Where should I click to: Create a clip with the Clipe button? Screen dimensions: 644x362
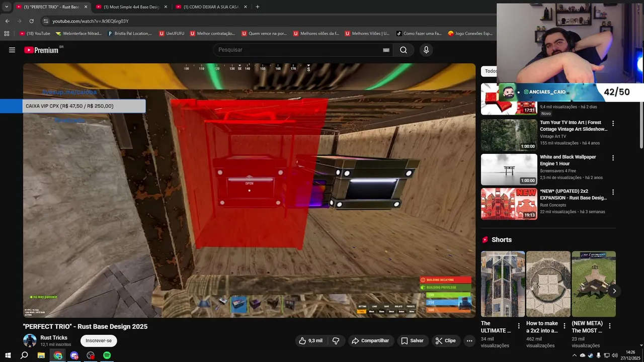[x=445, y=340]
